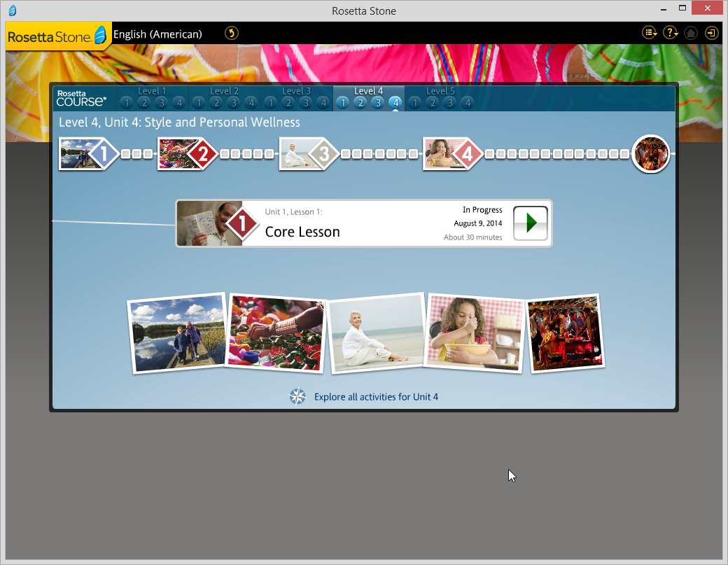Click the yellow circular refresh arrow icon
The width and height of the screenshot is (728, 565).
[x=231, y=33]
